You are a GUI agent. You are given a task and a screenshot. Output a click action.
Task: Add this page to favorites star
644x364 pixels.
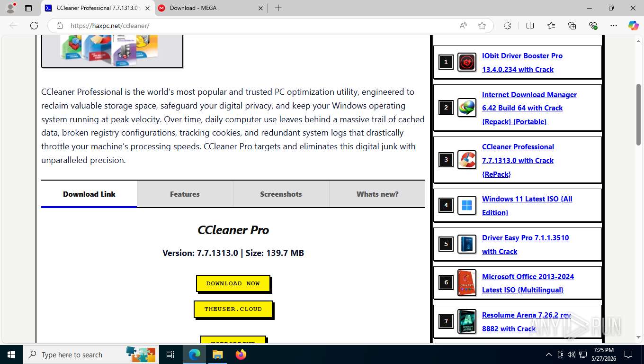482,26
